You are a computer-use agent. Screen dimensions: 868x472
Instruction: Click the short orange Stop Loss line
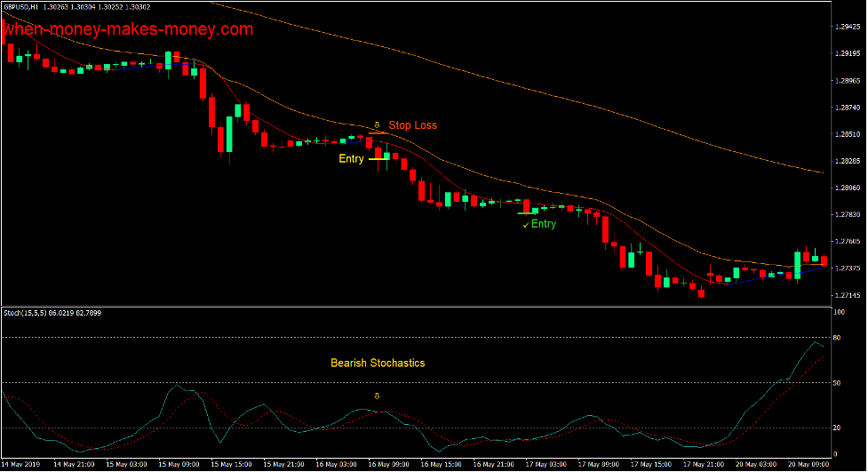point(377,132)
